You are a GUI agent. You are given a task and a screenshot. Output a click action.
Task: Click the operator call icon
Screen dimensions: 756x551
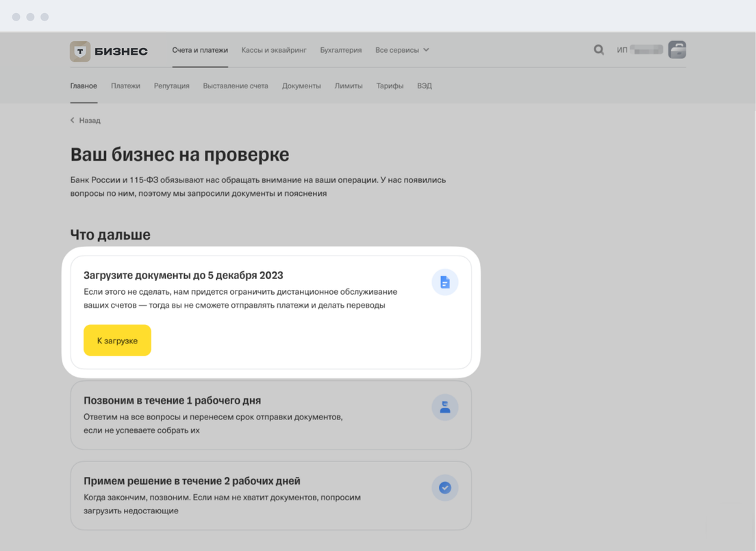pos(444,408)
